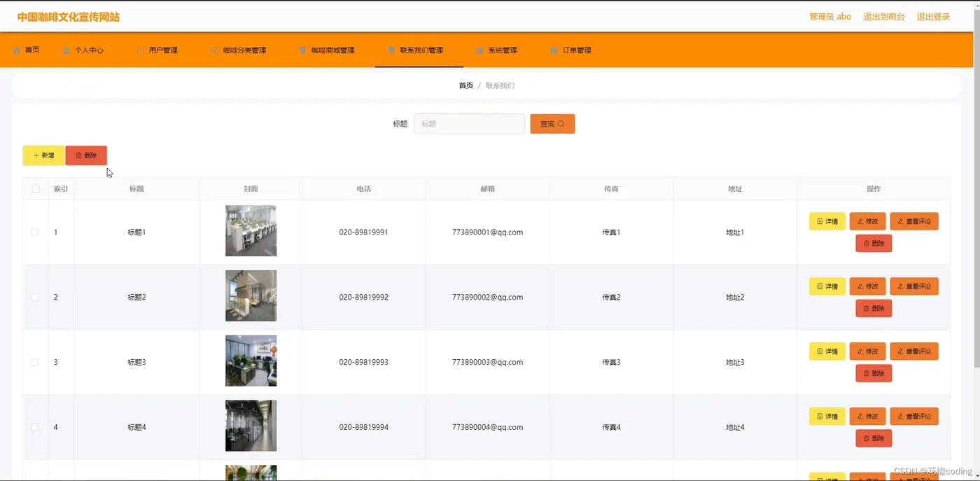
Task: Click the icon beside 系统管理
Action: (x=479, y=50)
